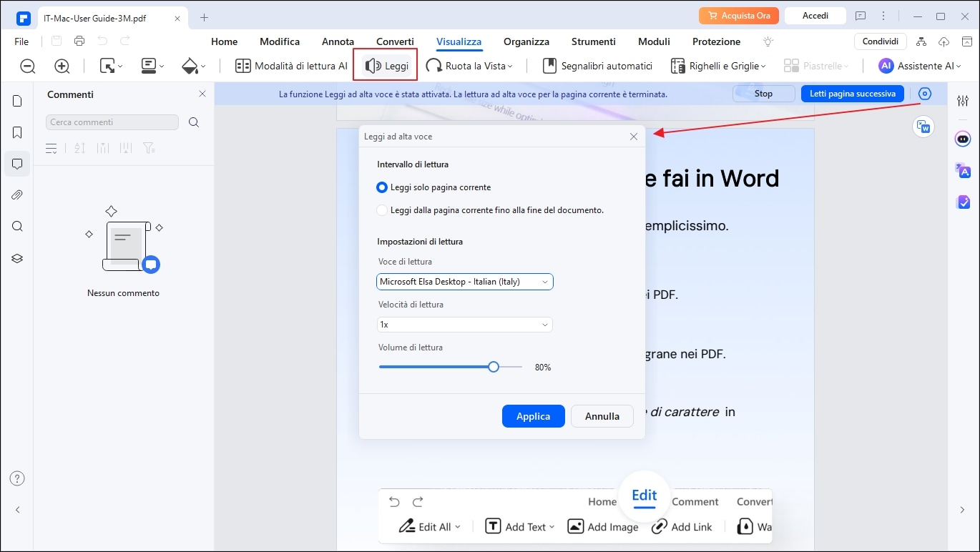Click the Applica button
980x552 pixels.
[x=534, y=416]
